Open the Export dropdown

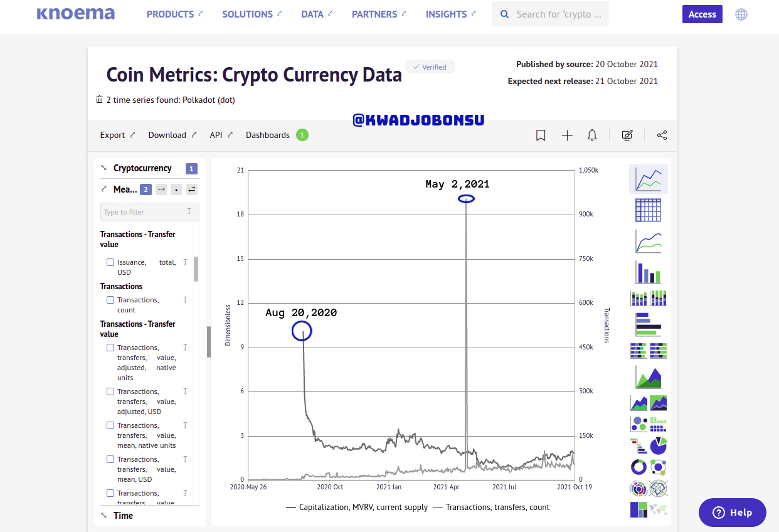117,135
